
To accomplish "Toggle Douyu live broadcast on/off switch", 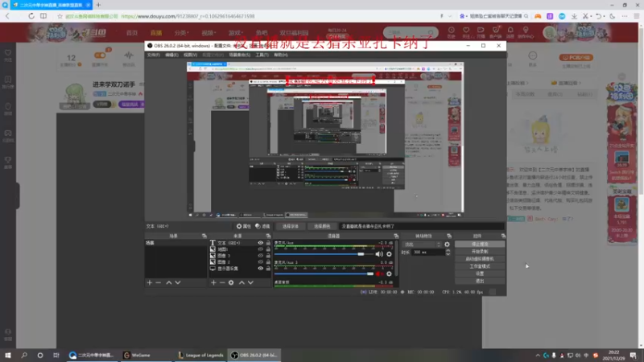I will [100, 55].
